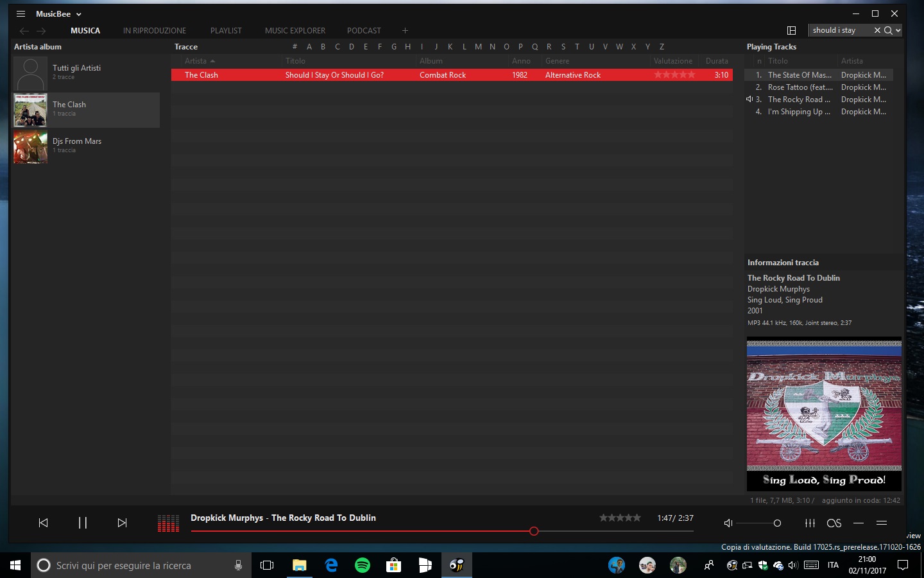Image resolution: width=924 pixels, height=578 pixels.
Task: Jump to the # symbol filter
Action: tap(295, 47)
